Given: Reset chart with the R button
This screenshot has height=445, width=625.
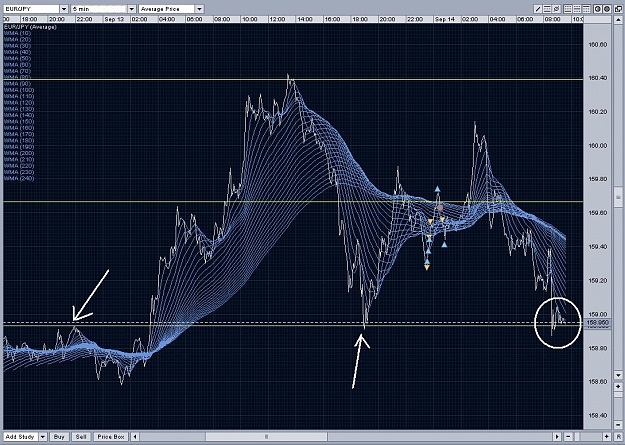Looking at the screenshot, I should point(618,437).
